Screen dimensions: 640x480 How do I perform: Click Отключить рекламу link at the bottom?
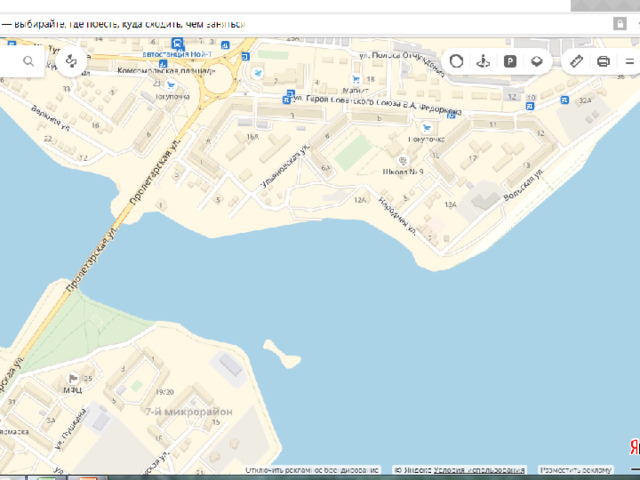pos(312,469)
